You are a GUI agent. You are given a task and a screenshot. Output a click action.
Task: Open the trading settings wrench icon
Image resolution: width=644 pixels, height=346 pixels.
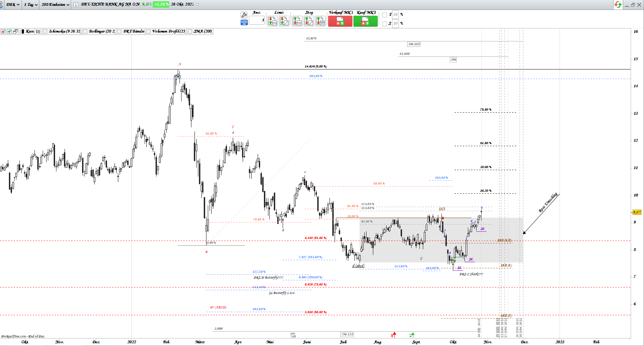point(244,15)
